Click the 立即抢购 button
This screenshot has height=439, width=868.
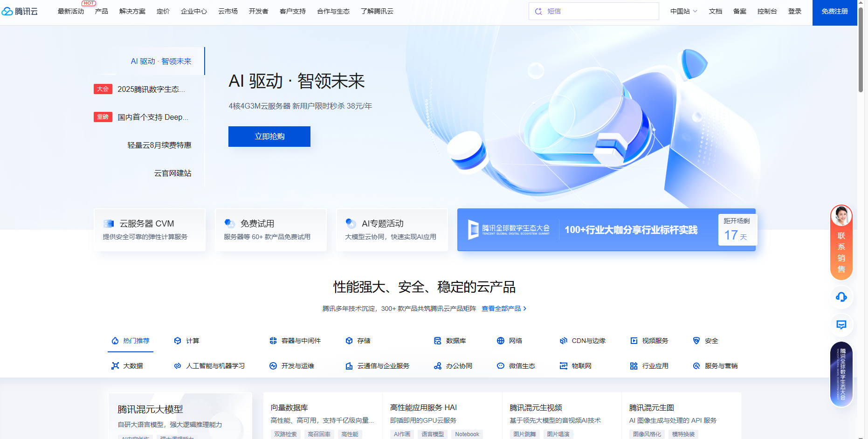click(x=269, y=137)
